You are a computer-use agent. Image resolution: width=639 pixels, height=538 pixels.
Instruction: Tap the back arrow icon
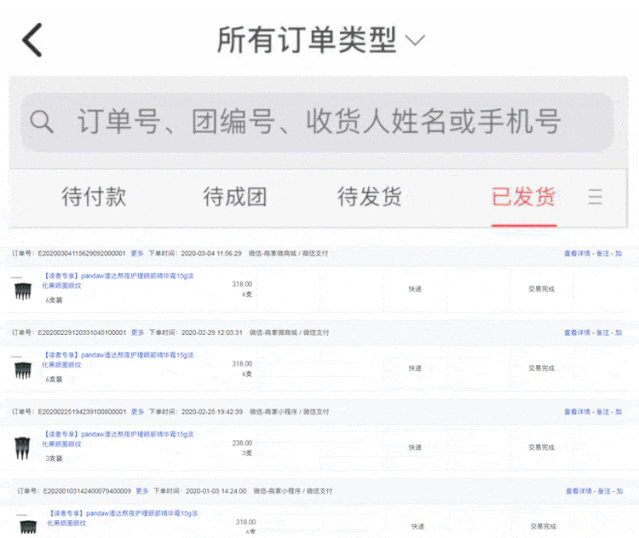click(33, 40)
